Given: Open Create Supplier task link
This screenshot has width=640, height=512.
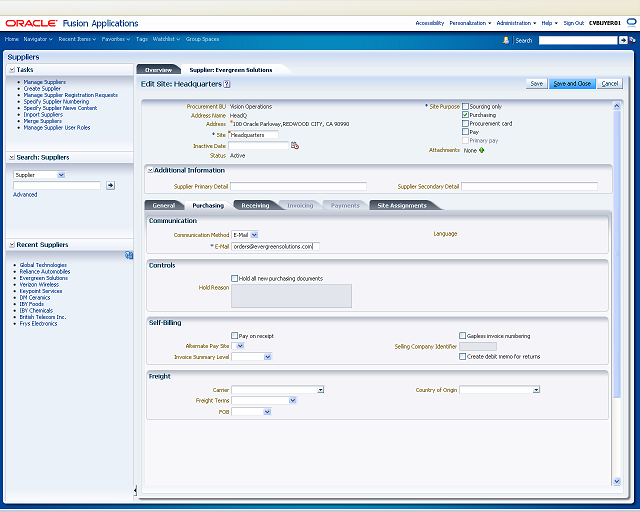Looking at the screenshot, I should click(42, 89).
